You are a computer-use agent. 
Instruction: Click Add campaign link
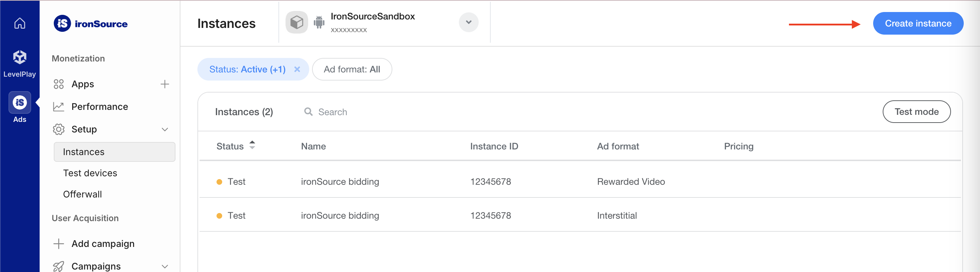[x=103, y=243]
